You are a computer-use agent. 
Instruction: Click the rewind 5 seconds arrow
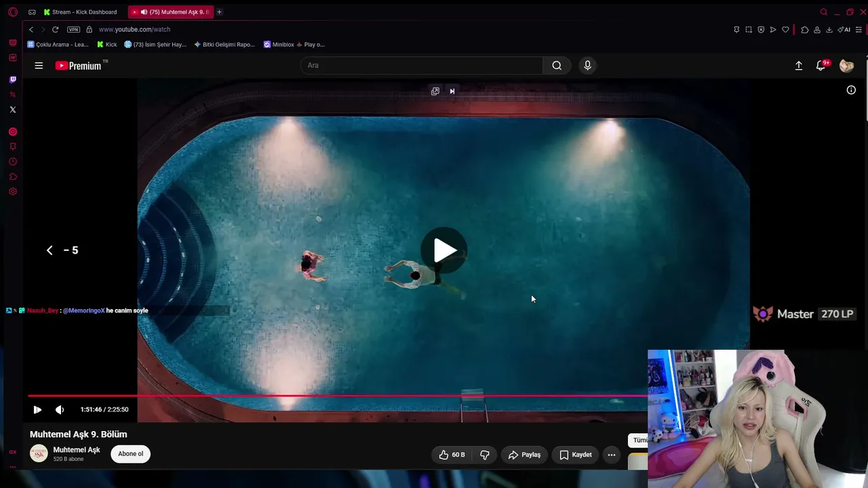tap(50, 251)
